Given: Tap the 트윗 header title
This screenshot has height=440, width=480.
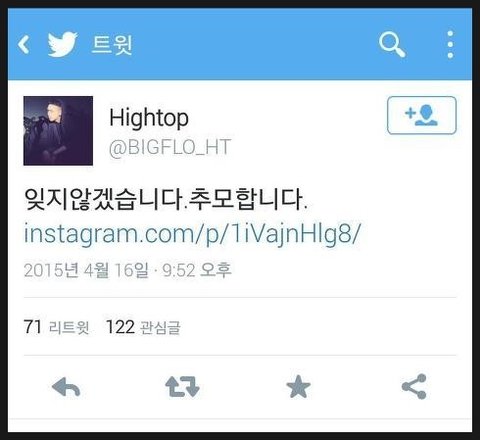Looking at the screenshot, I should pyautogui.click(x=112, y=45).
